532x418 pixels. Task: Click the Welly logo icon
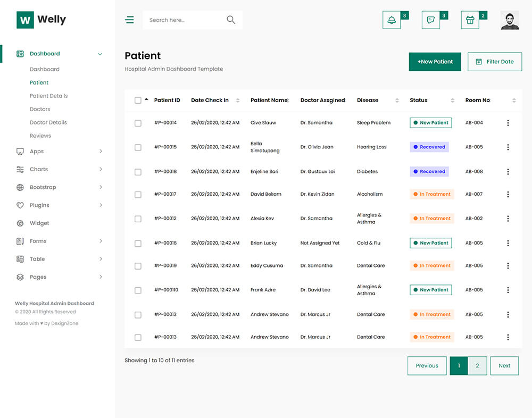click(25, 20)
